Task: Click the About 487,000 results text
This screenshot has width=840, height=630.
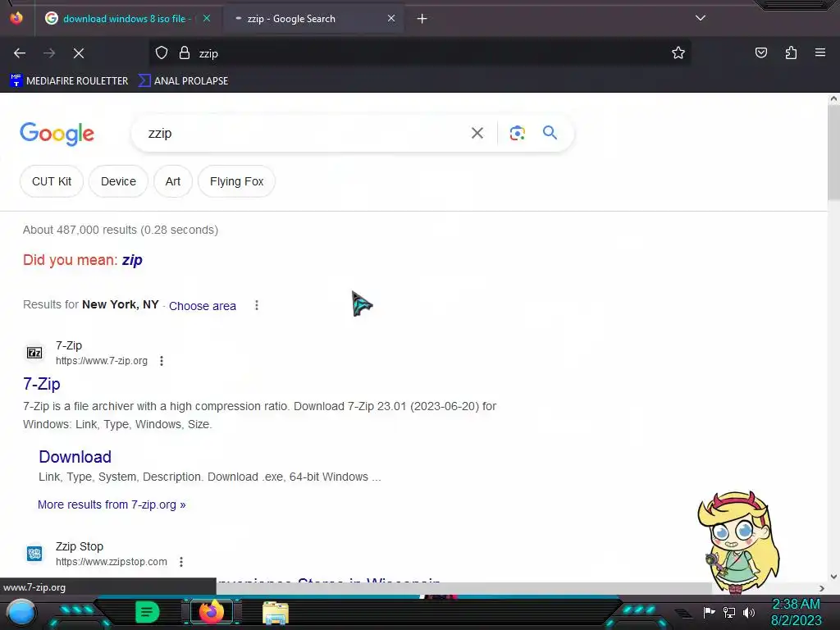Action: tap(121, 230)
